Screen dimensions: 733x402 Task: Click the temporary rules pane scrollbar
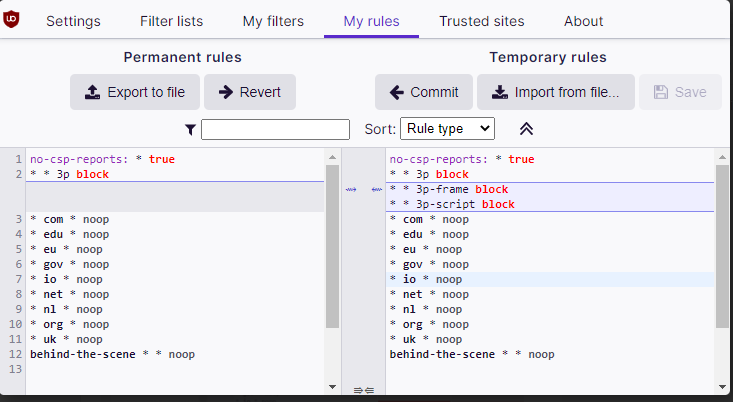coord(722,260)
